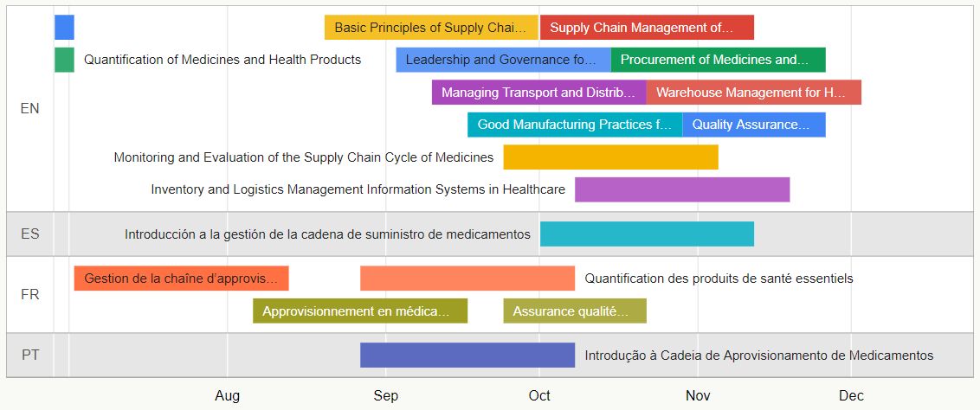980x410 pixels.
Task: Select the Procurement of Medicines bar
Action: pos(719,60)
